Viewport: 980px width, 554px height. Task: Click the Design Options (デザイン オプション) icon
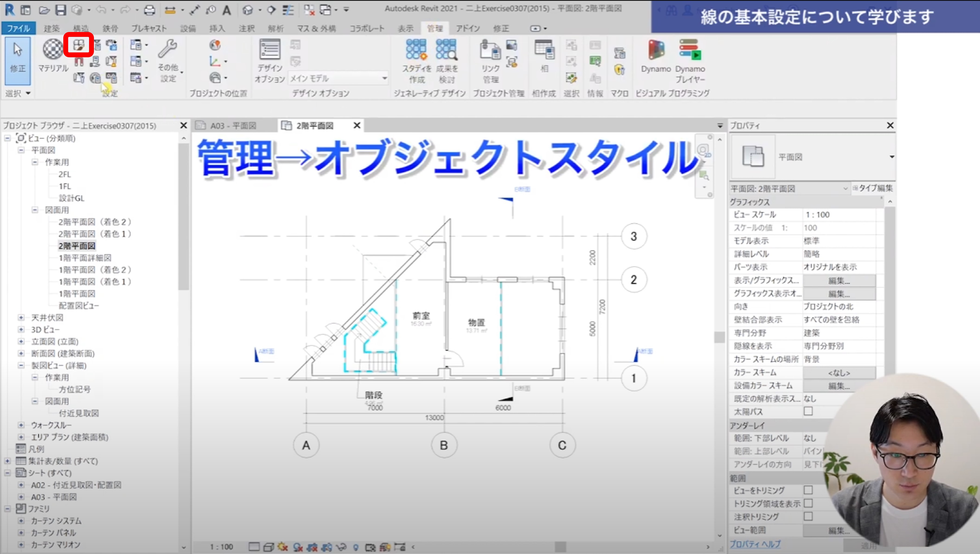269,50
